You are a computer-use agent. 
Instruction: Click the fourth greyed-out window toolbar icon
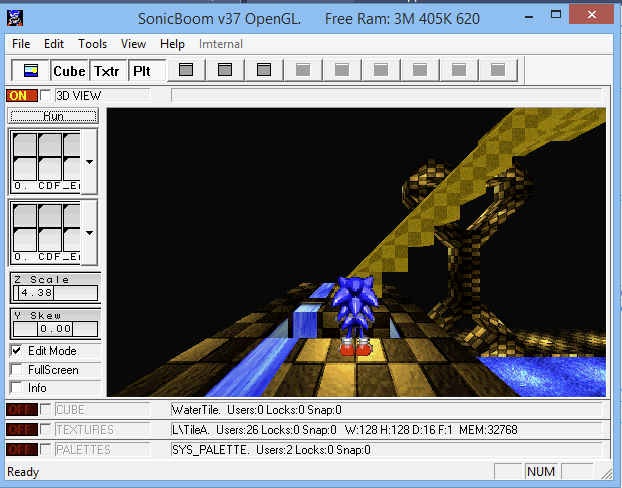420,70
